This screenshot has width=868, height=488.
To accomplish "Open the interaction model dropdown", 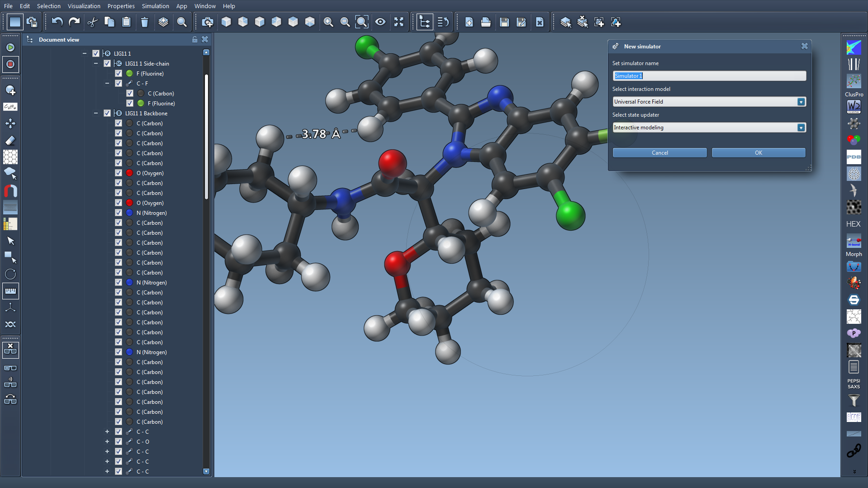I will [x=801, y=102].
